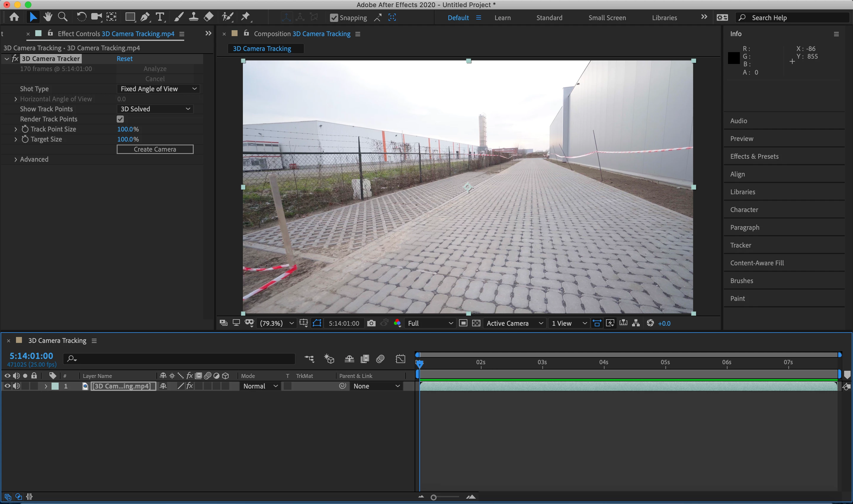Image resolution: width=853 pixels, height=504 pixels.
Task: Click Reset for 3D Camera Tracker
Action: click(x=124, y=58)
